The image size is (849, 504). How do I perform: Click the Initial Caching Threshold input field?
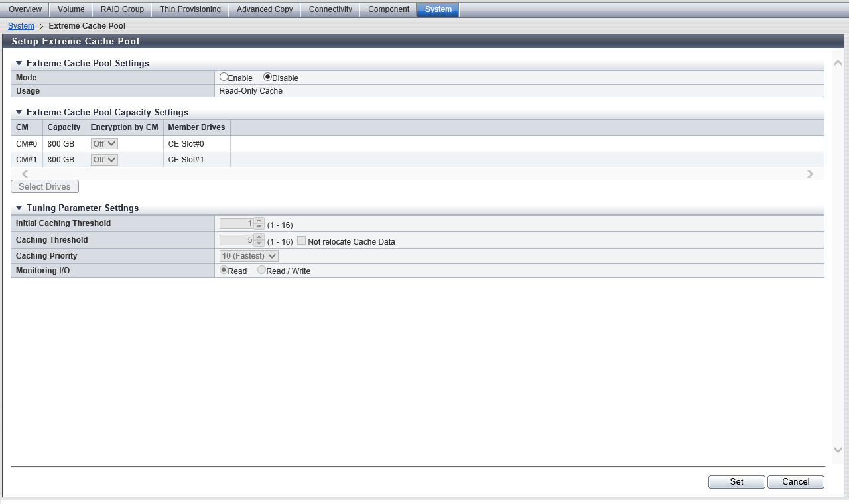point(237,224)
